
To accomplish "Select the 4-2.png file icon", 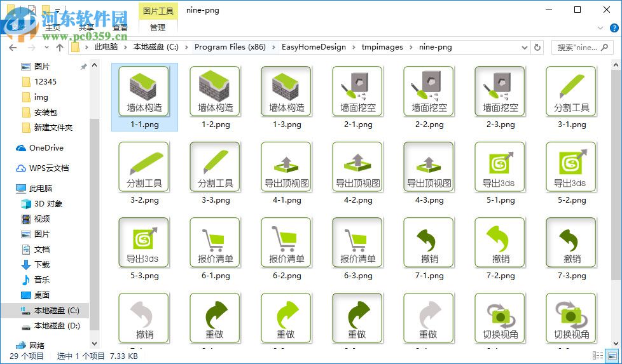I will (358, 166).
